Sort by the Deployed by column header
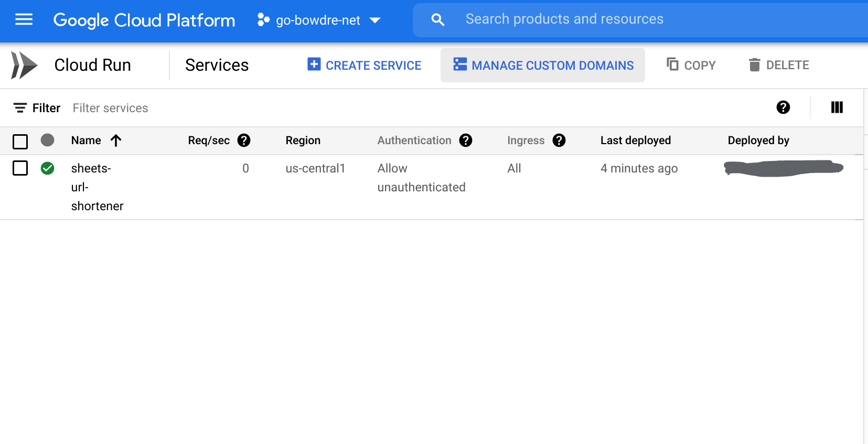This screenshot has width=868, height=444. [758, 140]
